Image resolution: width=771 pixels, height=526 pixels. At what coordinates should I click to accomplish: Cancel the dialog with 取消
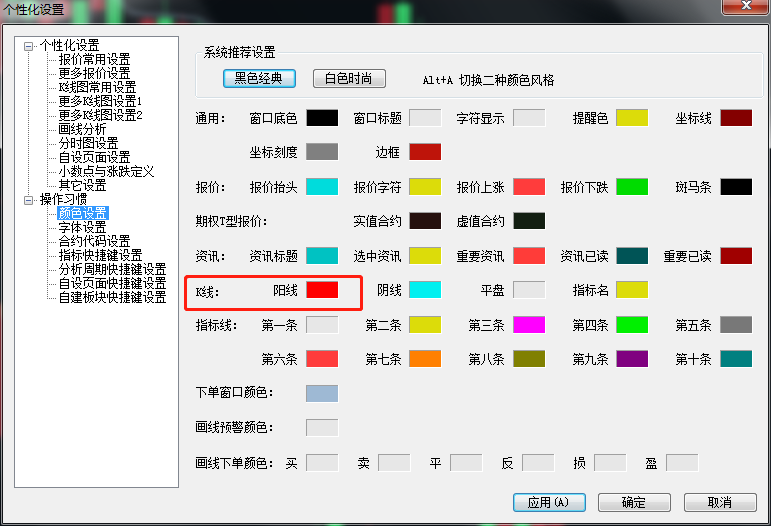[719, 502]
